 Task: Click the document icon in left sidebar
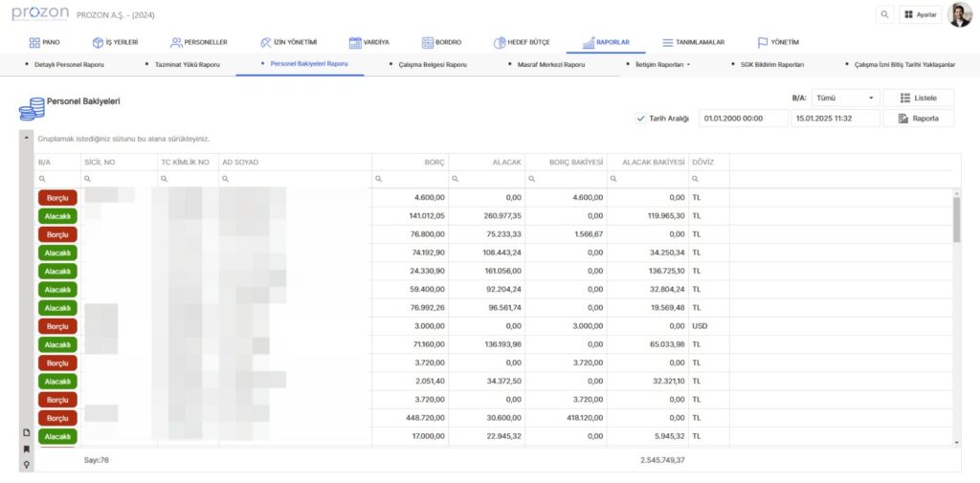click(x=27, y=432)
